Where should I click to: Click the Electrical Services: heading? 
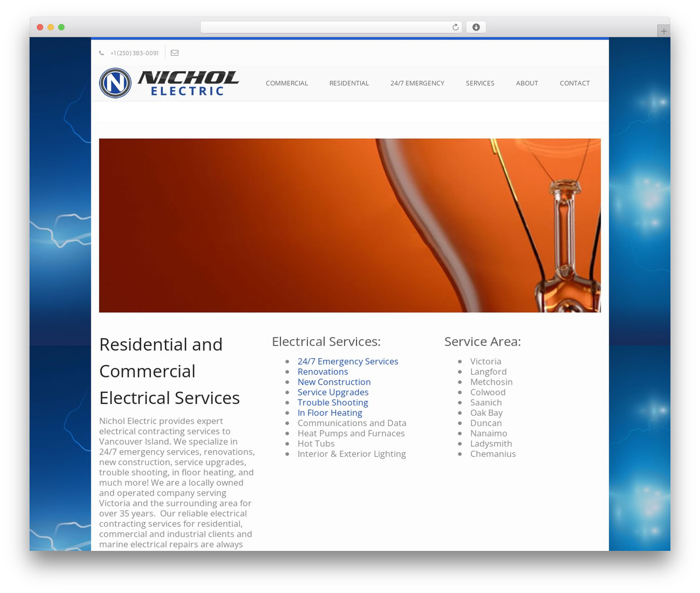pyautogui.click(x=326, y=342)
